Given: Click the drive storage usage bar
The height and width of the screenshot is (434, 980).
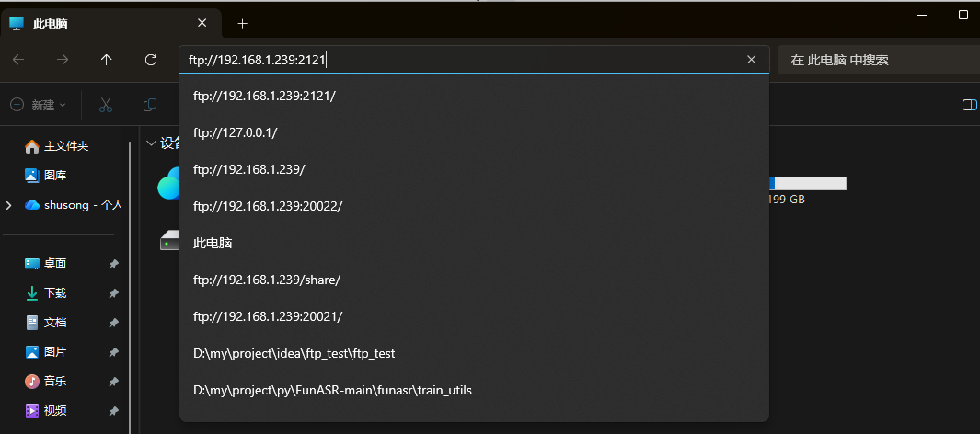Looking at the screenshot, I should click(x=807, y=184).
